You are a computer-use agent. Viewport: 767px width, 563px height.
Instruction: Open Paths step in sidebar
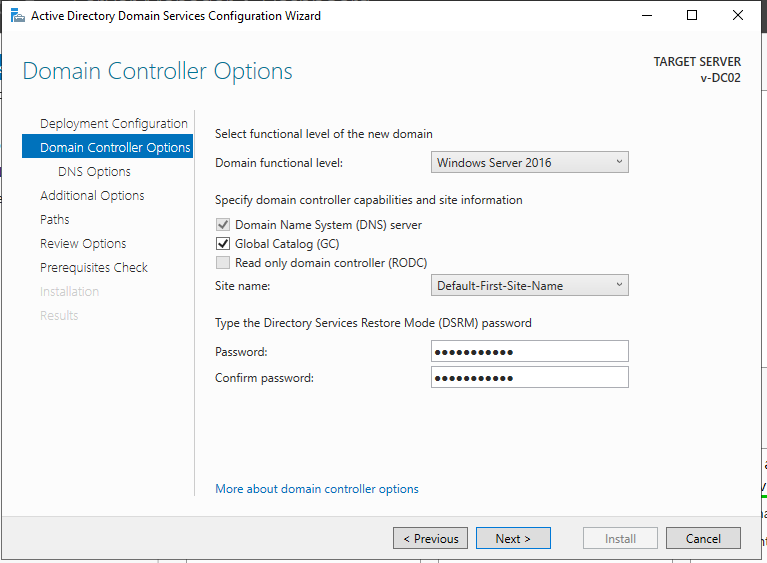point(55,219)
